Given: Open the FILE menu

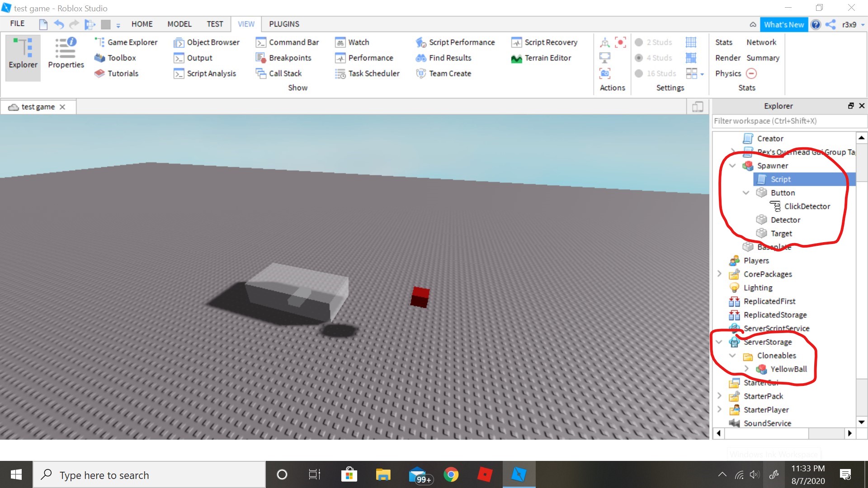Looking at the screenshot, I should (17, 24).
